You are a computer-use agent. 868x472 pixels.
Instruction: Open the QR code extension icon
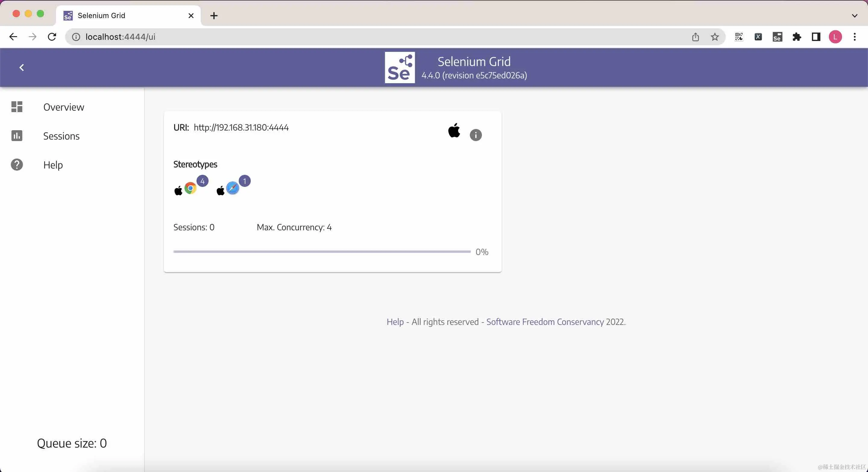[739, 37]
